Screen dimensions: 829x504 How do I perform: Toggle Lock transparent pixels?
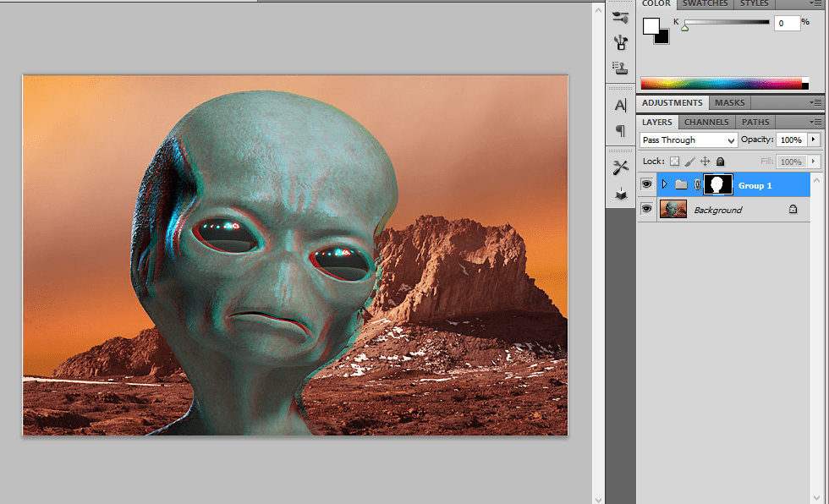coord(675,162)
